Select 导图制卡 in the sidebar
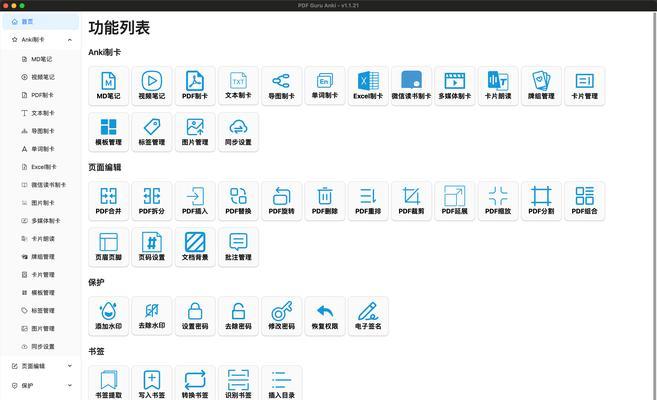The width and height of the screenshot is (657, 400). click(41, 131)
